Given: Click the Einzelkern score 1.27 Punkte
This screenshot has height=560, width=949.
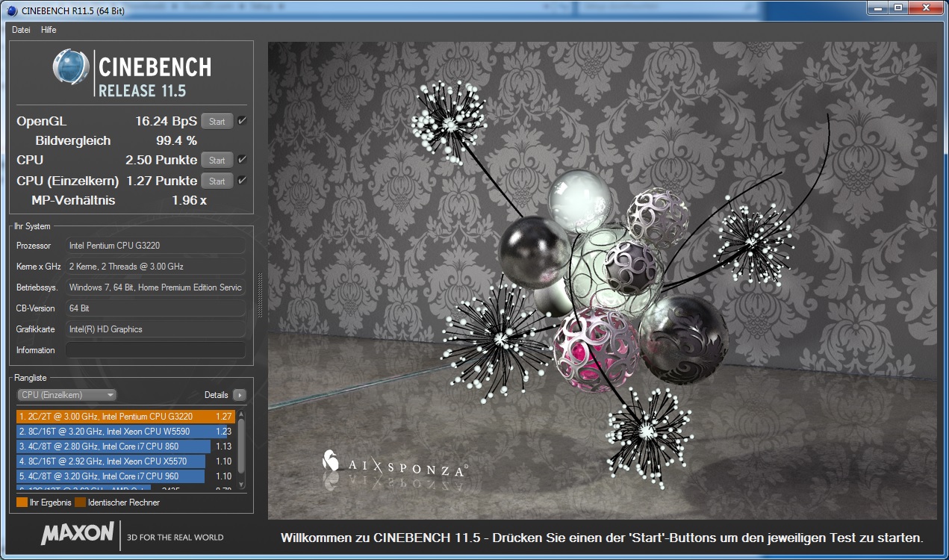Looking at the screenshot, I should 161,181.
